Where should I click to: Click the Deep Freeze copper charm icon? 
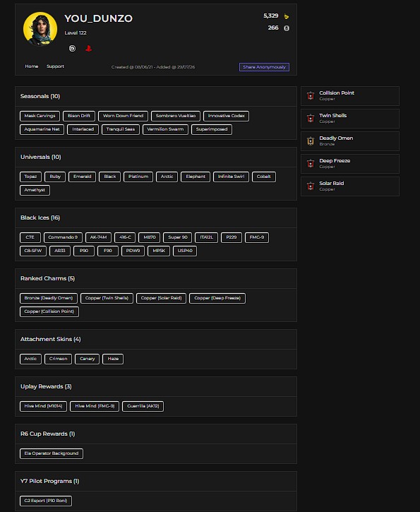(311, 164)
